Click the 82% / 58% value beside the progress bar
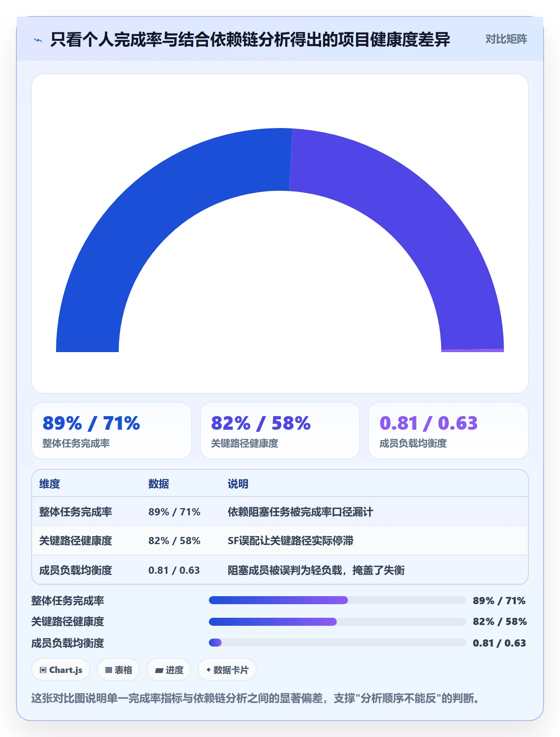 [500, 621]
